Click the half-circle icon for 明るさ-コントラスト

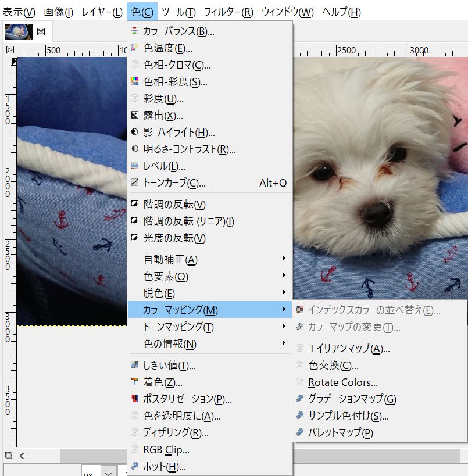click(134, 149)
